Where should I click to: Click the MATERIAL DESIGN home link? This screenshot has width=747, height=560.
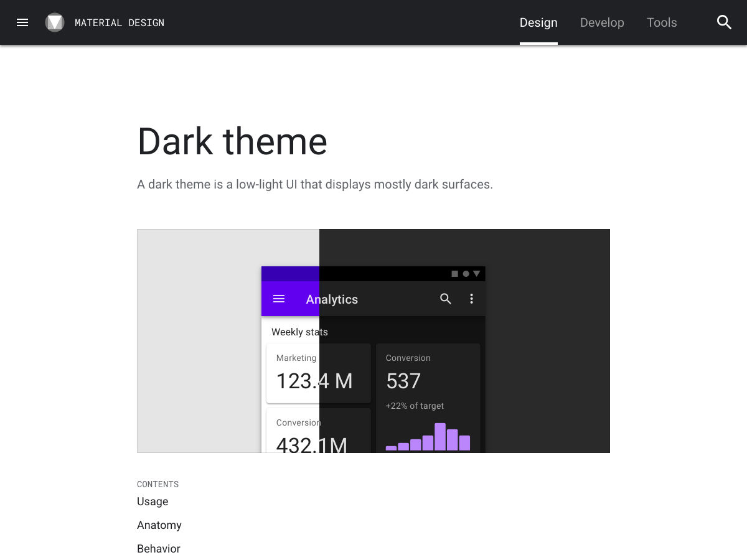tap(120, 22)
